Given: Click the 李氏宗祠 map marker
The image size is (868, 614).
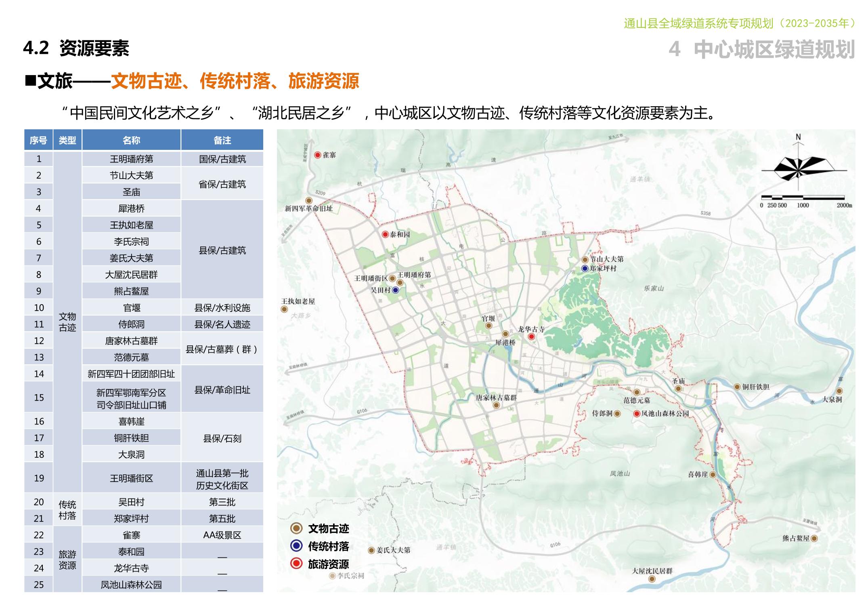Looking at the screenshot, I should click(333, 576).
